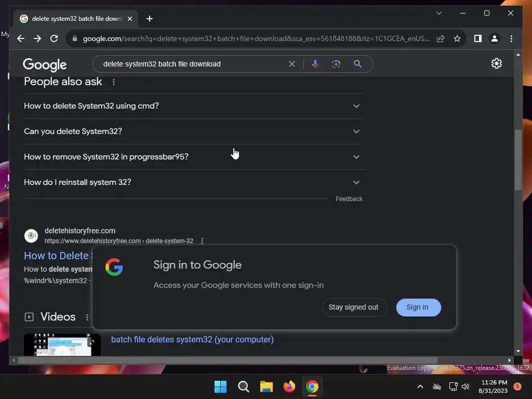Open File Explorer from taskbar
The height and width of the screenshot is (399, 532).
click(267, 387)
